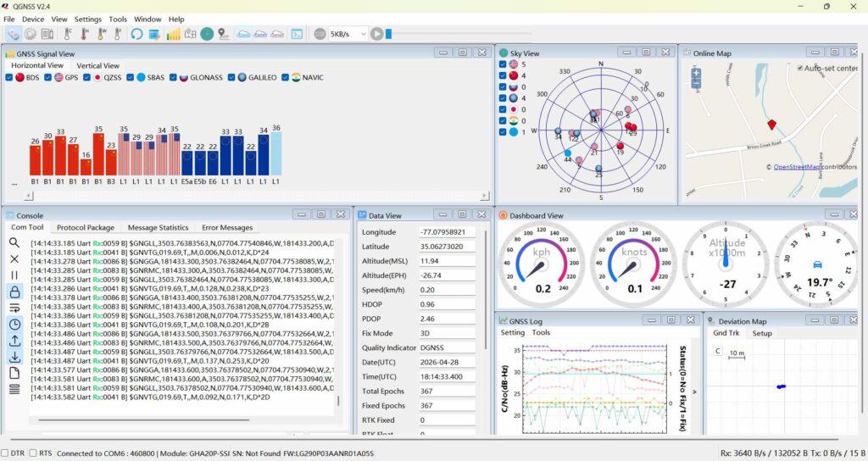Open the Message Statistics tab

click(158, 227)
